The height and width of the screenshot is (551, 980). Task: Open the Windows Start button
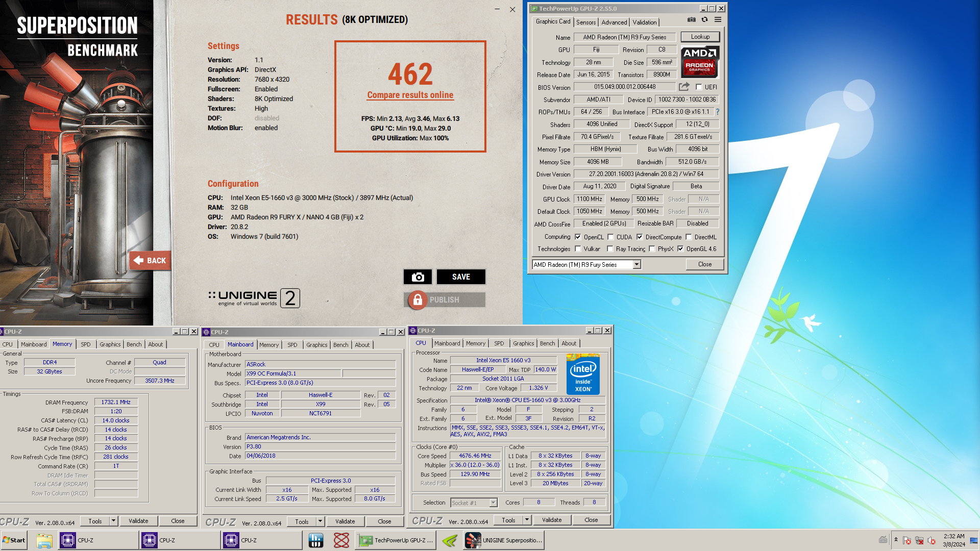coord(14,540)
